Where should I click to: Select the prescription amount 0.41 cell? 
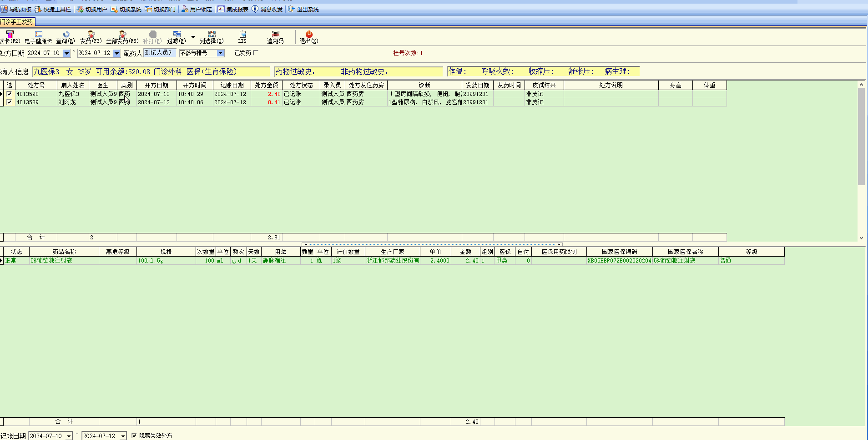coord(267,102)
